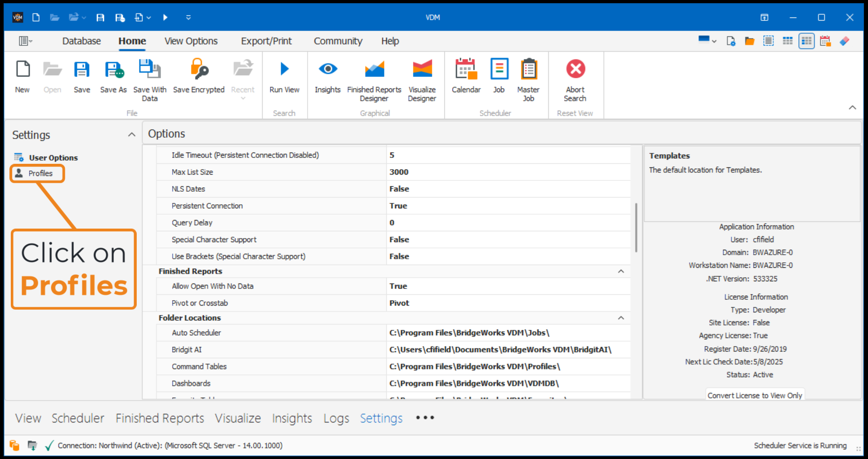The image size is (868, 459).
Task: Select Save Encrypted with key icon
Action: [x=199, y=76]
